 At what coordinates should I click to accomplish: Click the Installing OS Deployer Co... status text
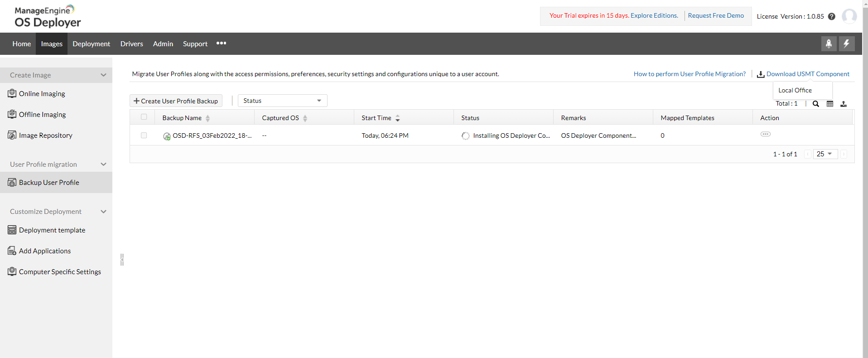(511, 135)
